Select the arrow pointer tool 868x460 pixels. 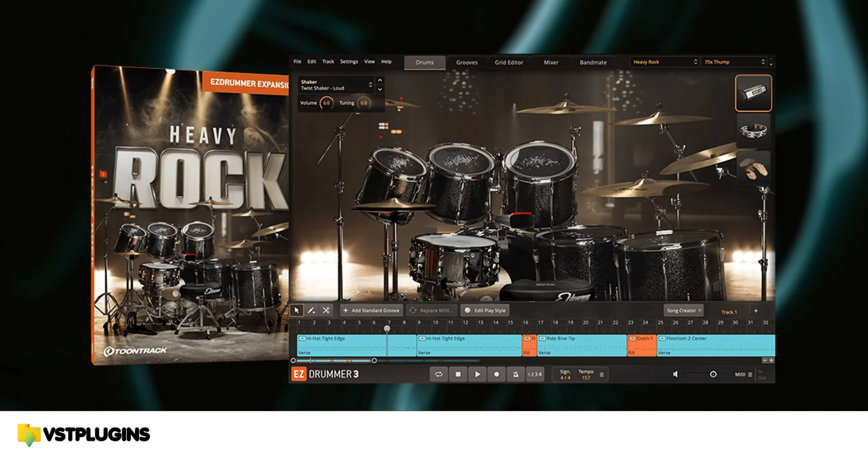pos(297,311)
